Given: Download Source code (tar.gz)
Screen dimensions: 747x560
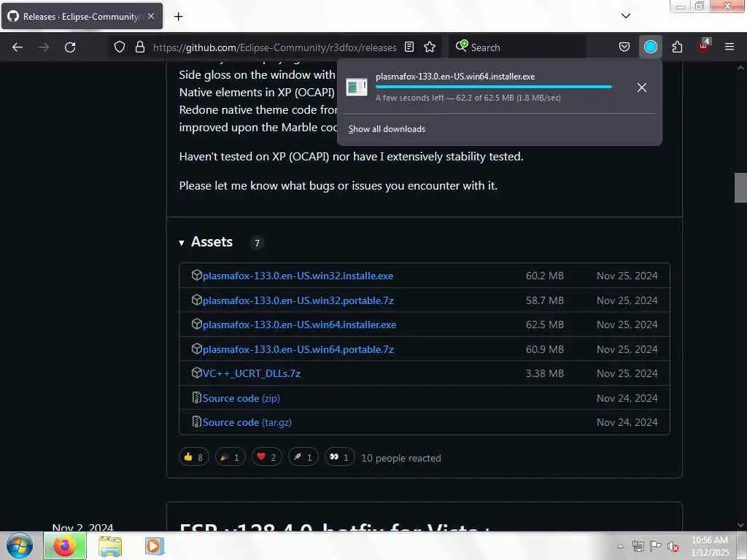Looking at the screenshot, I should (x=247, y=422).
